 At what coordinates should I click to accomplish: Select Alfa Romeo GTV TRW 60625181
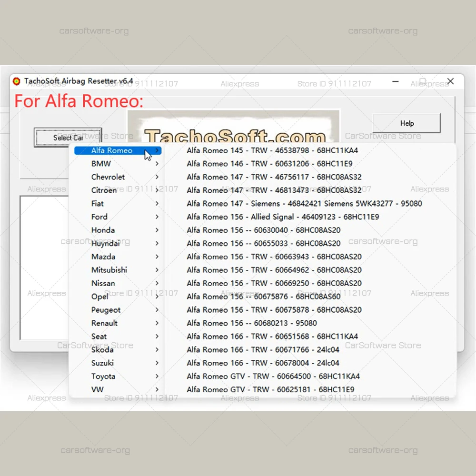[270, 389]
